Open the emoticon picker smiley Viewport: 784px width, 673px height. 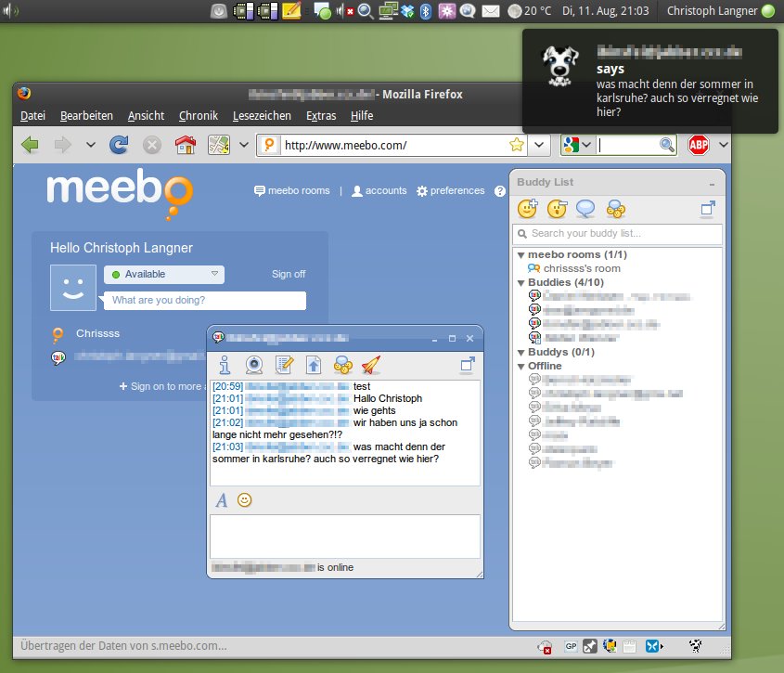tap(245, 499)
